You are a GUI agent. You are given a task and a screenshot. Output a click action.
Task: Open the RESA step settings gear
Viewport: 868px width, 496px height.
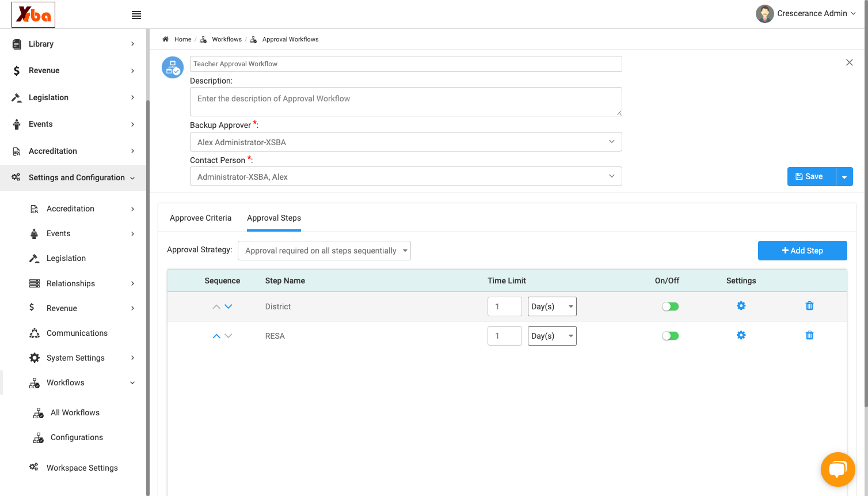pos(741,335)
